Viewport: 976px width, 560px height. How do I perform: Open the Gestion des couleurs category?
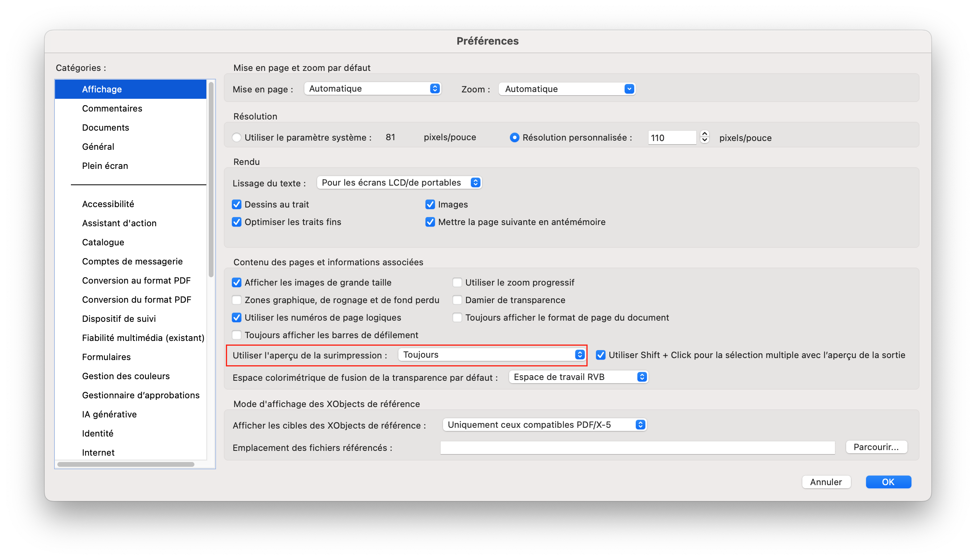coord(126,376)
